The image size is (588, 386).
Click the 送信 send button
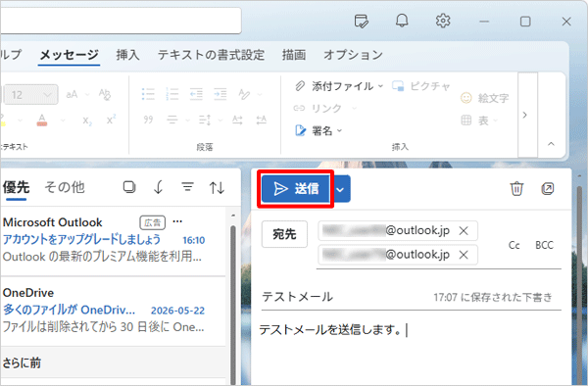(x=296, y=188)
